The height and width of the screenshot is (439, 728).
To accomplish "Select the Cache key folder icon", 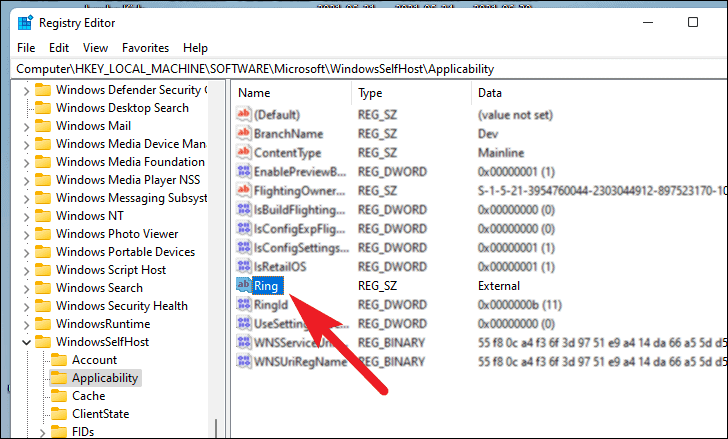I will pyautogui.click(x=58, y=396).
